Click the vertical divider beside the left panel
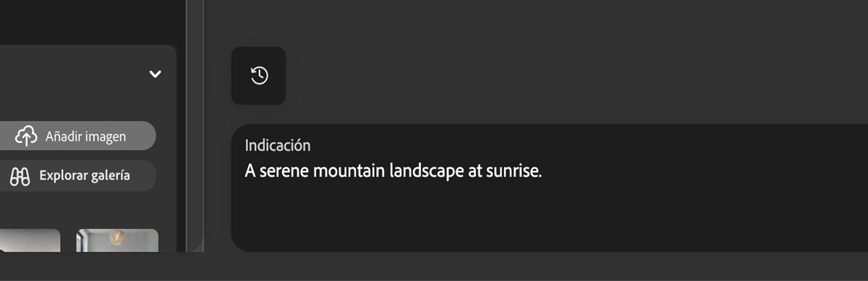The width and height of the screenshot is (868, 281). pyautogui.click(x=195, y=126)
